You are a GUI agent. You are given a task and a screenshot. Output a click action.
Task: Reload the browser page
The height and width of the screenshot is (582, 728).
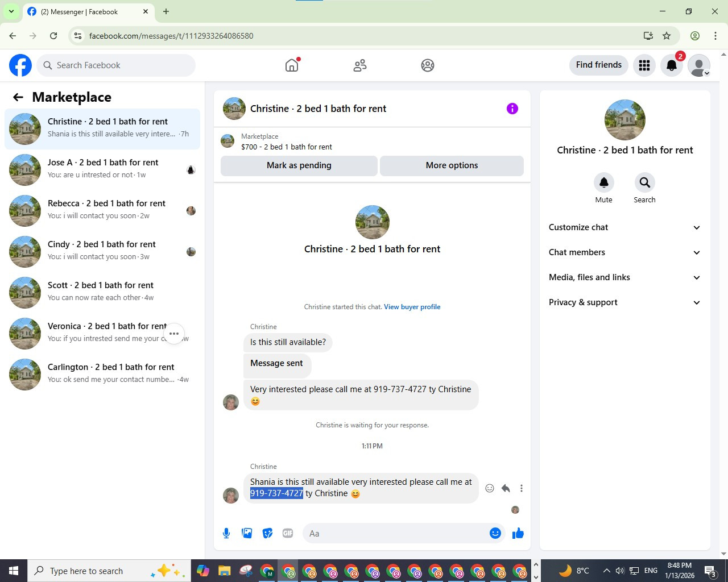coord(53,36)
